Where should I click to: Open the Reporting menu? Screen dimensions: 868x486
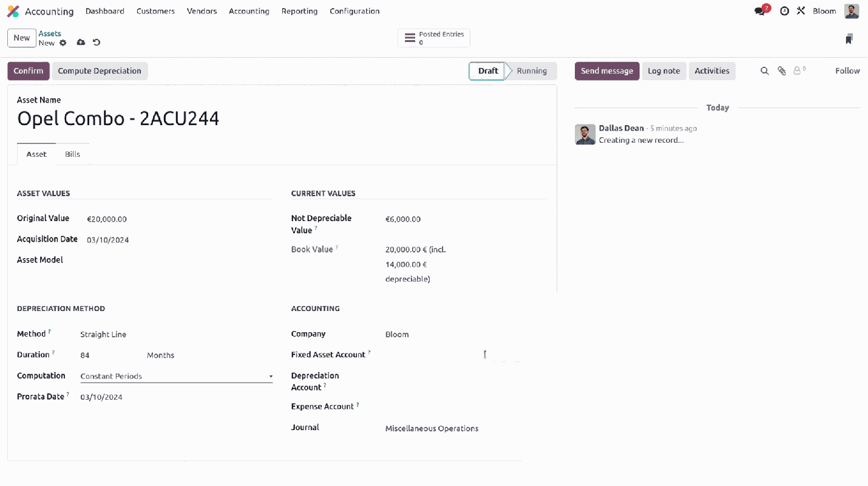coord(299,11)
